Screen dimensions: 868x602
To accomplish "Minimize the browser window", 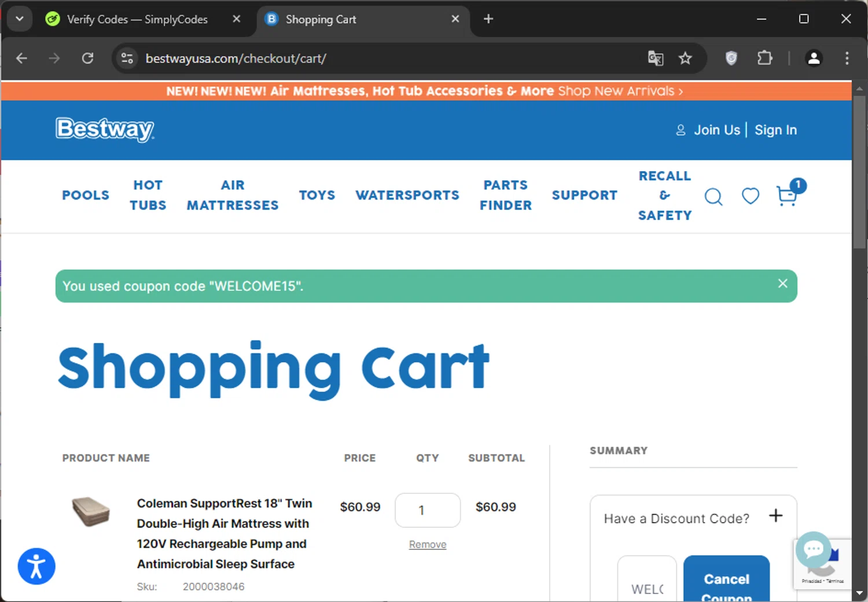I will [762, 19].
